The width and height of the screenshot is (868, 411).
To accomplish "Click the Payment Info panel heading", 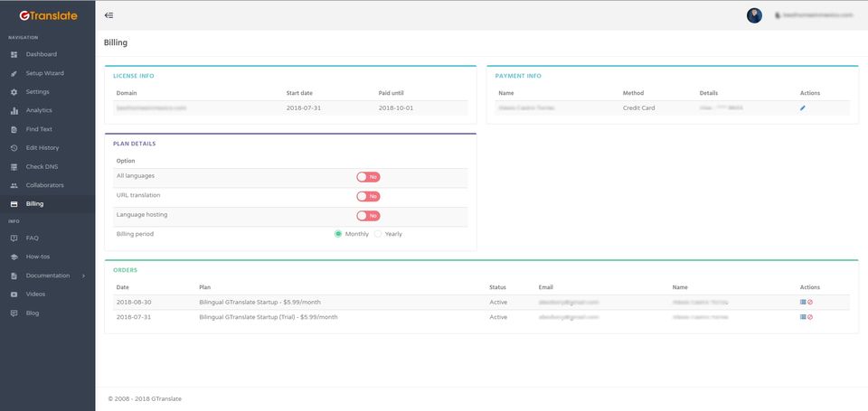I will pos(518,76).
